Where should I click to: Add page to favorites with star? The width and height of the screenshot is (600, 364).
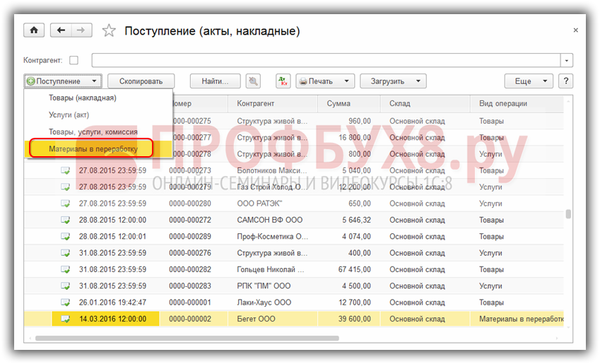(108, 30)
